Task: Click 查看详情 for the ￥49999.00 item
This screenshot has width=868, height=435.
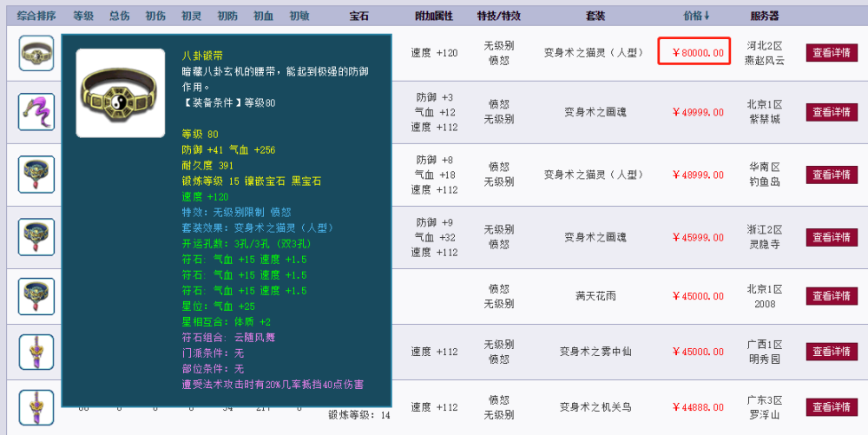Action: pyautogui.click(x=832, y=112)
